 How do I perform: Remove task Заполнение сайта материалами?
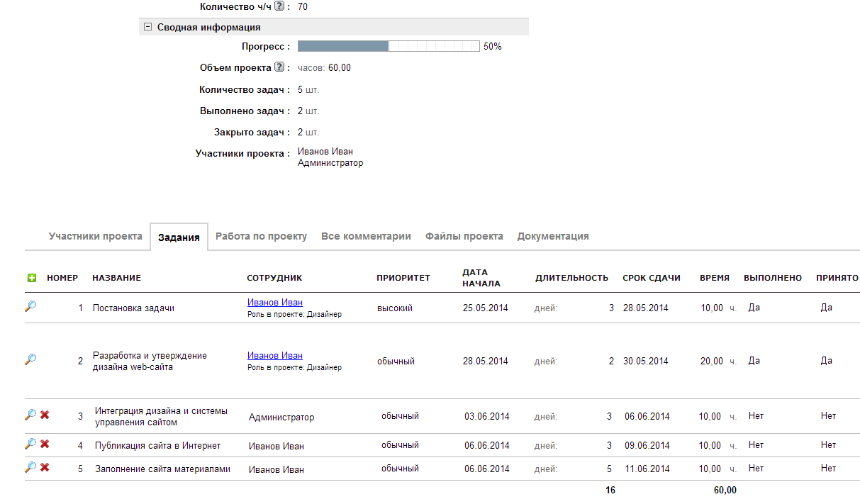point(45,467)
